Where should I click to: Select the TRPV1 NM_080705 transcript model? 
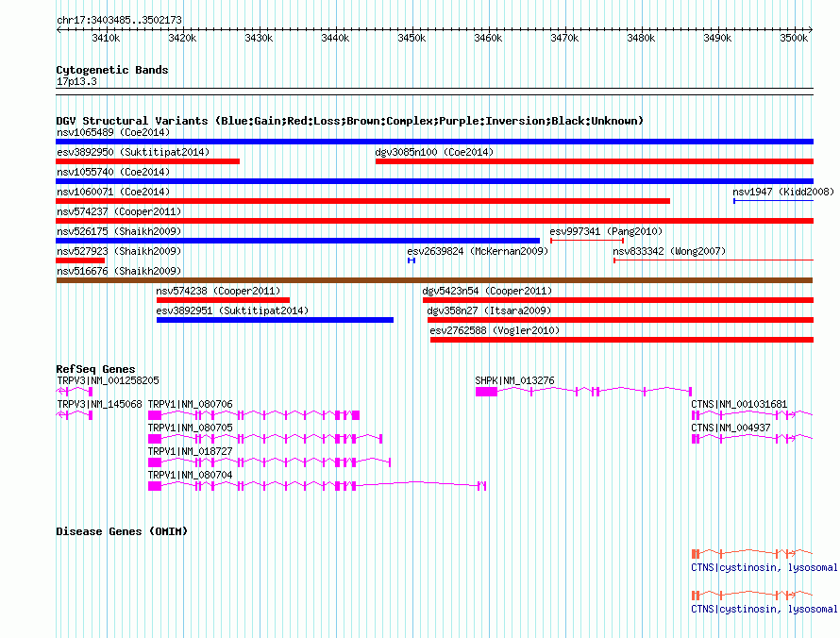click(265, 439)
